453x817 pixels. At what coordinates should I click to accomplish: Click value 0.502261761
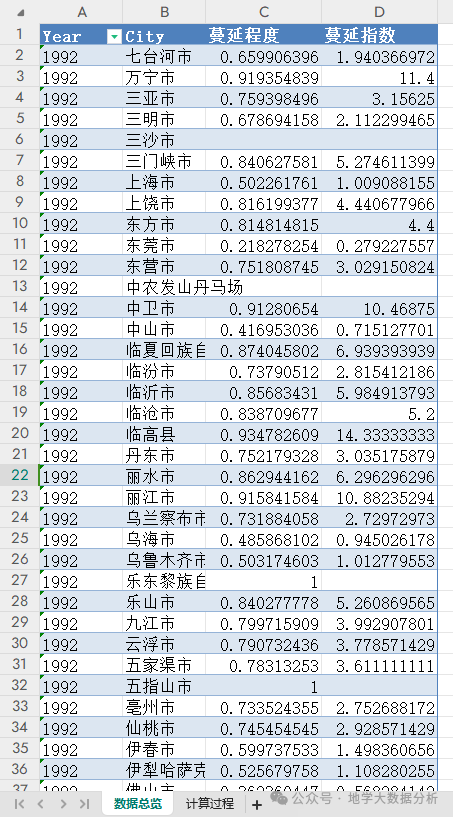tap(263, 182)
